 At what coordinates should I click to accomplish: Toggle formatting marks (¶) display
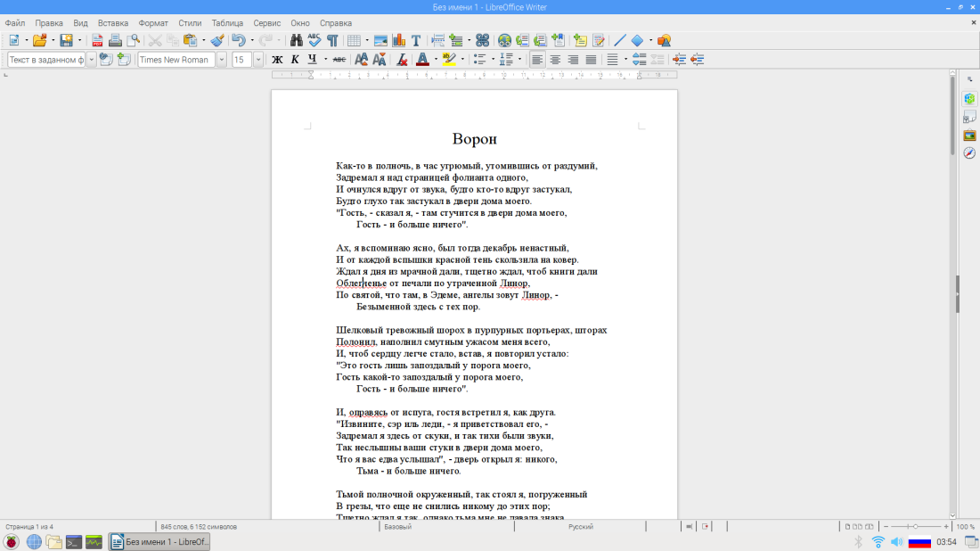[x=332, y=40]
